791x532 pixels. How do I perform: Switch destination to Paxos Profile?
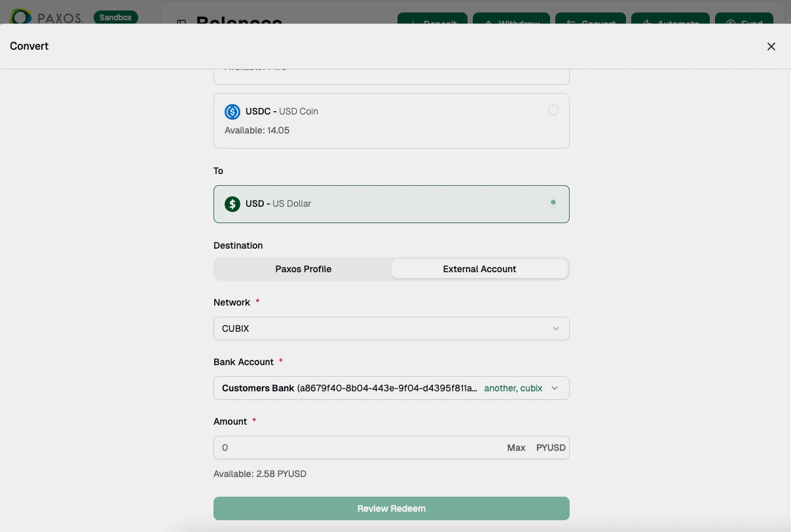pyautogui.click(x=303, y=268)
